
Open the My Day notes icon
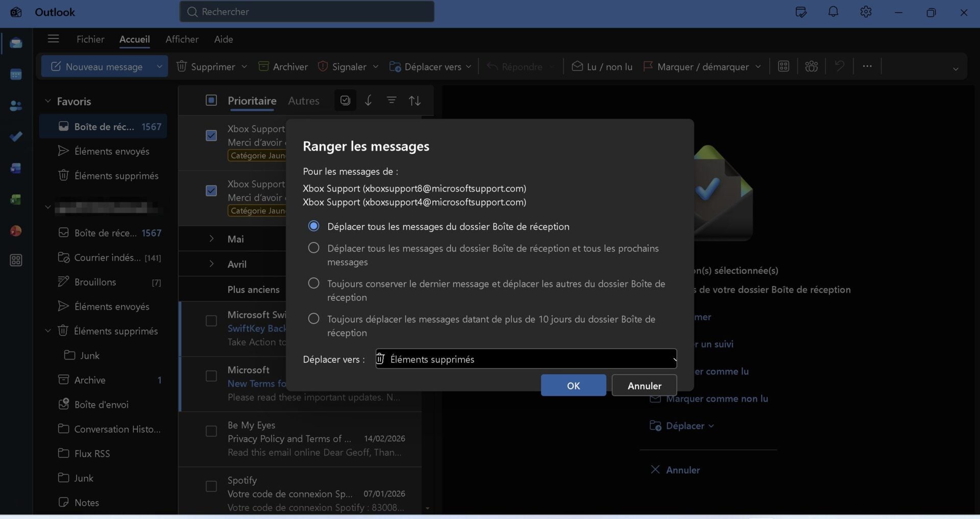(801, 12)
